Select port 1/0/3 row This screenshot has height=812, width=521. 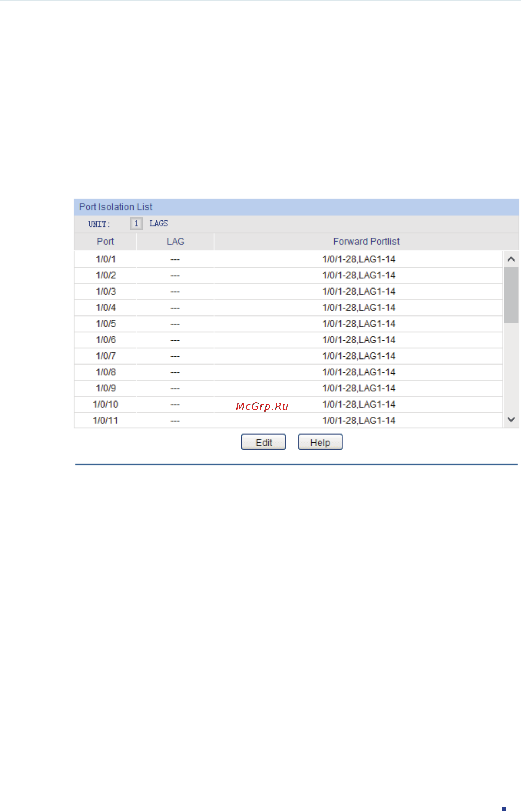(288, 291)
